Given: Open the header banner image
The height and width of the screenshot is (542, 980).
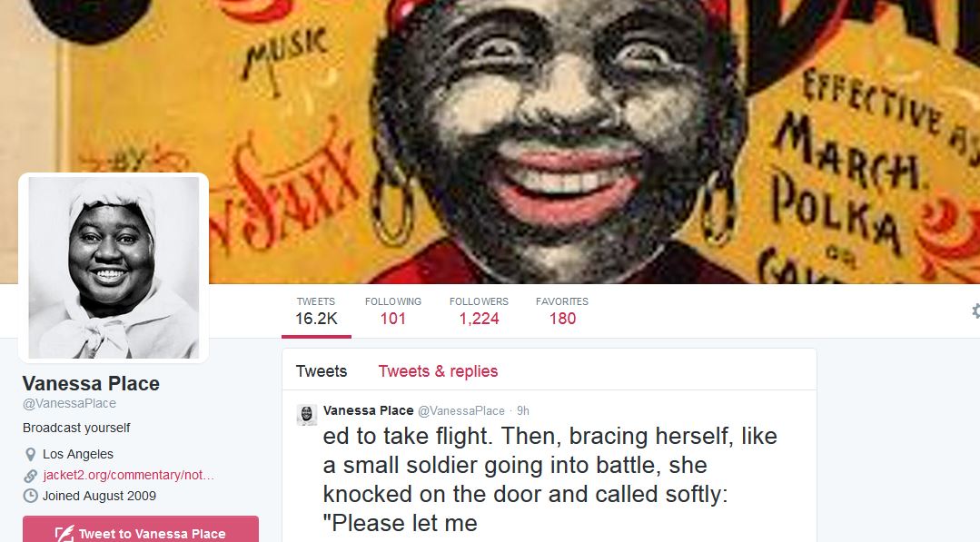Looking at the screenshot, I should click(x=490, y=142).
